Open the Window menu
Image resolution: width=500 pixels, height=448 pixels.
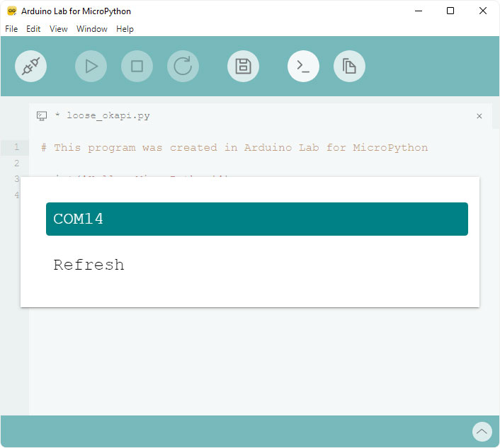click(x=92, y=29)
